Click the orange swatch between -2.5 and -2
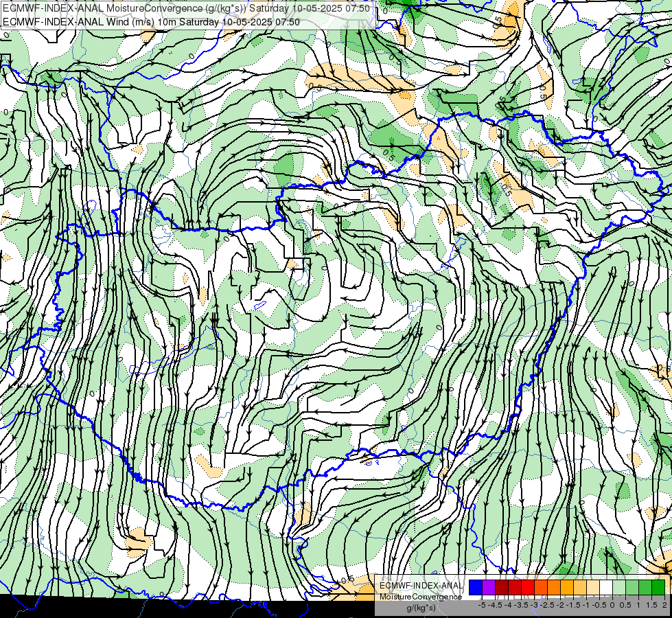This screenshot has width=672, height=618. click(554, 587)
